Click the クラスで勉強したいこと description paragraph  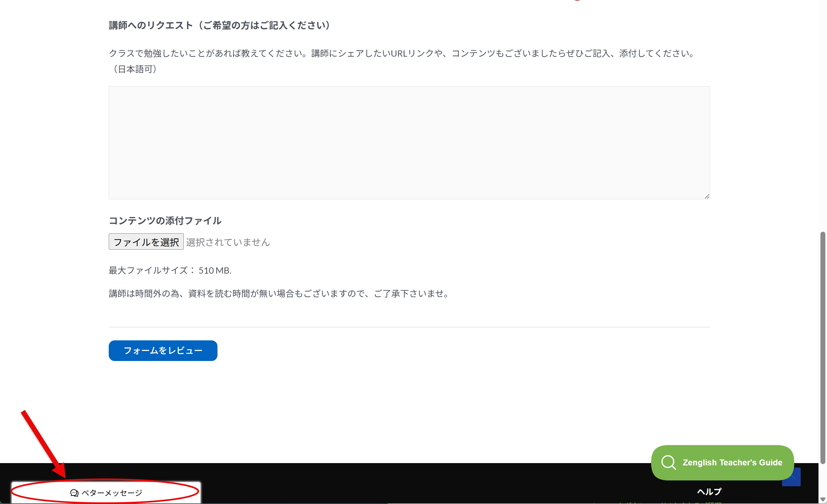403,61
